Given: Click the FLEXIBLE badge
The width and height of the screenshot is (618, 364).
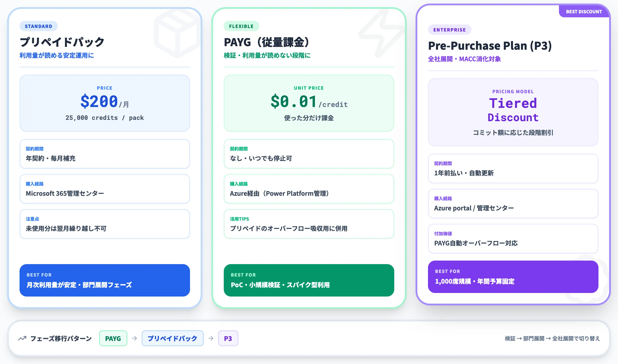Looking at the screenshot, I should tap(241, 26).
